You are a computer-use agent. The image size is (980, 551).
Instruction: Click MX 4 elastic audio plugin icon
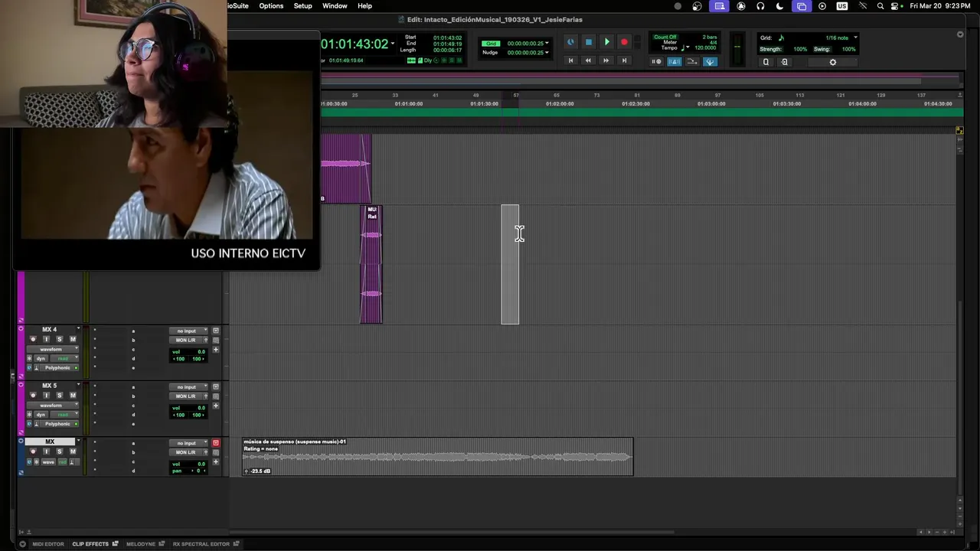(x=37, y=368)
